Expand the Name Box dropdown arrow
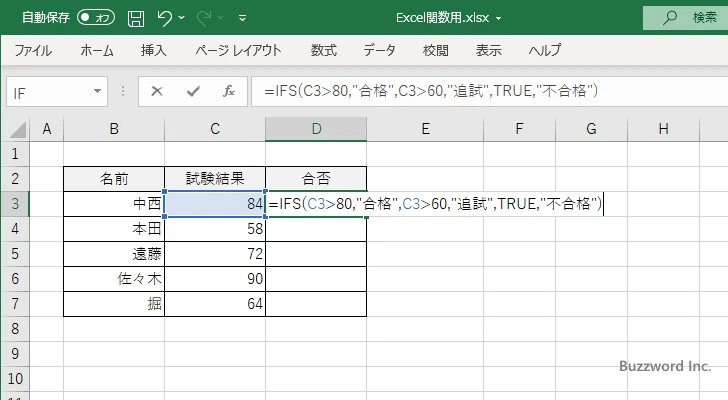The image size is (728, 400). pyautogui.click(x=98, y=91)
